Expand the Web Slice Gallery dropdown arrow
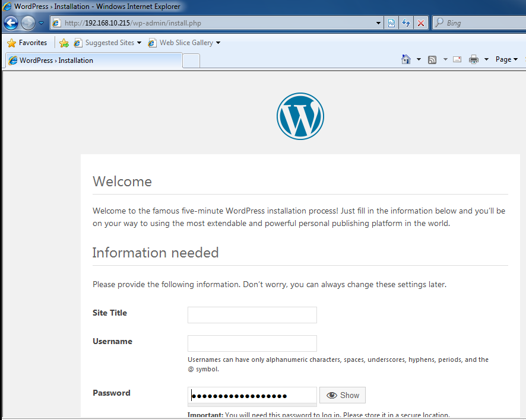Viewport: 526px width, 420px height. (218, 43)
